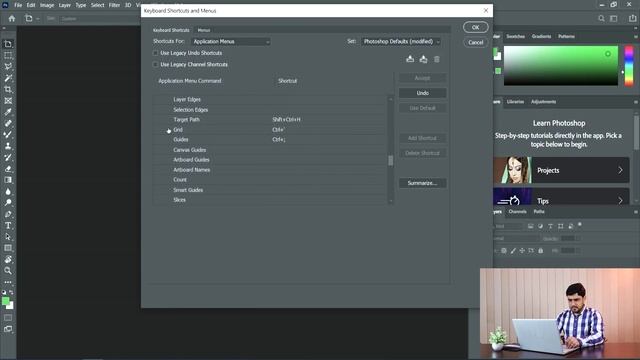The height and width of the screenshot is (360, 640).
Task: Open the File menu
Action: pyautogui.click(x=18, y=5)
